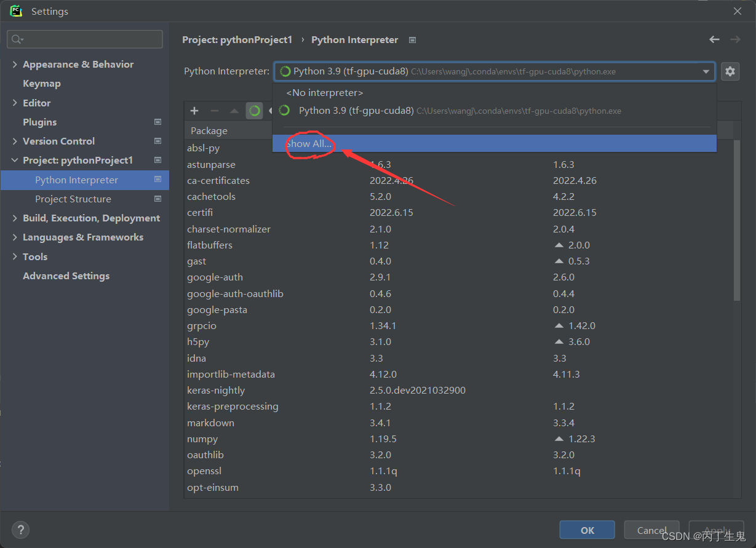This screenshot has width=756, height=548.
Task: Open the Keymap settings page
Action: coord(42,83)
